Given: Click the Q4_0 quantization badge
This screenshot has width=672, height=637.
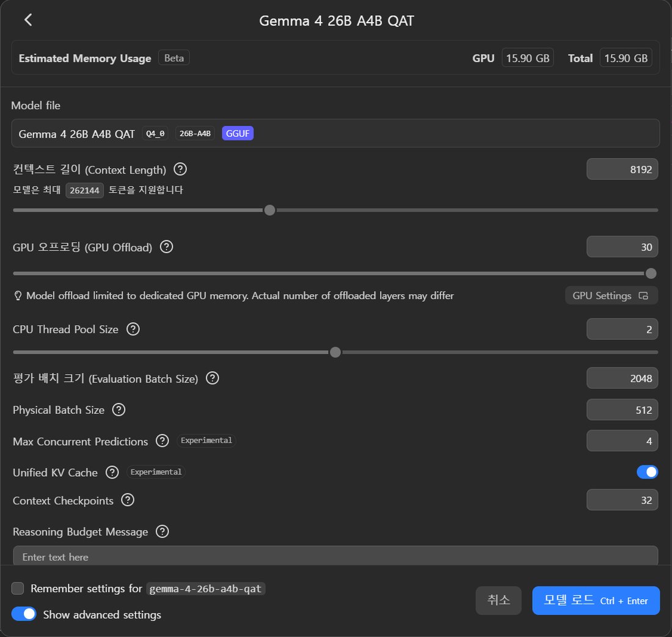Looking at the screenshot, I should click(155, 133).
